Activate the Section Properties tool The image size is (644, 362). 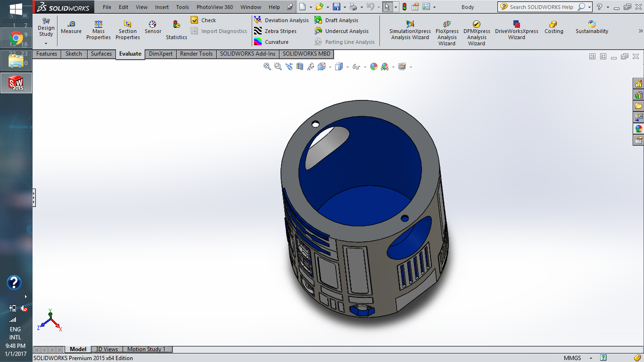pos(127,28)
